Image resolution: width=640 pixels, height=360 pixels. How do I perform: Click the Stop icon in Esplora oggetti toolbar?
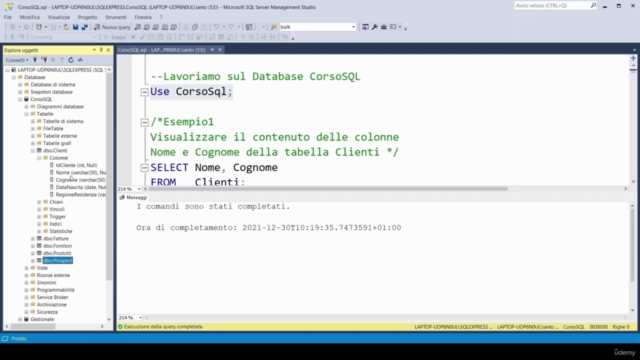[53, 60]
